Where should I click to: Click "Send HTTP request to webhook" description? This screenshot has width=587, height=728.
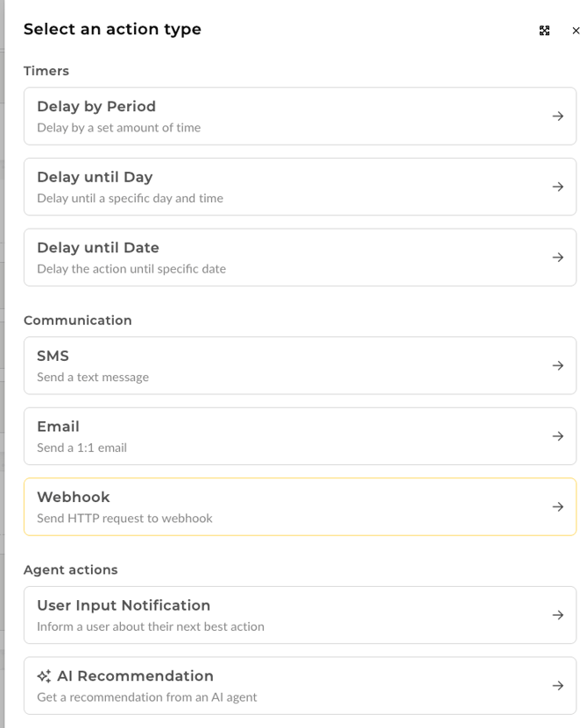pyautogui.click(x=124, y=519)
